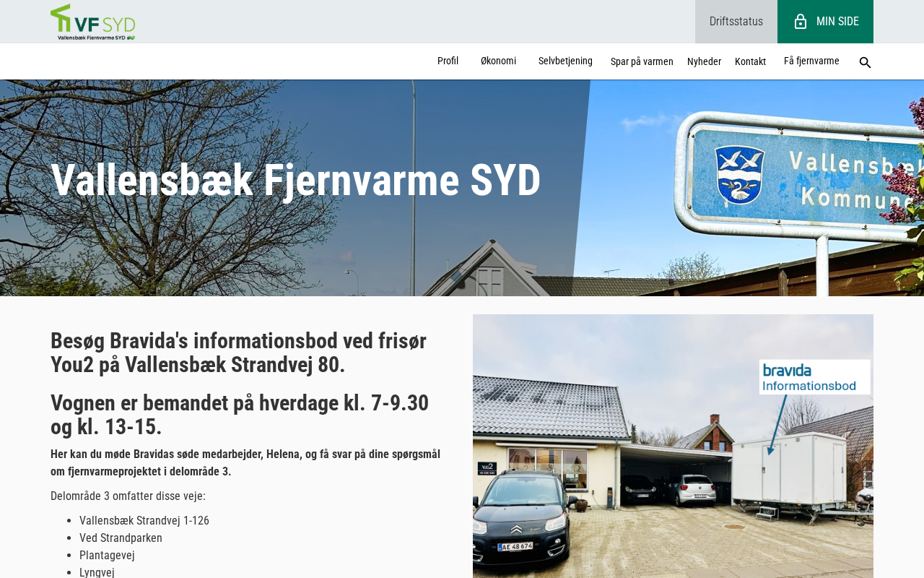Viewport: 924px width, 578px height.
Task: Go to Nyheder
Action: point(704,62)
